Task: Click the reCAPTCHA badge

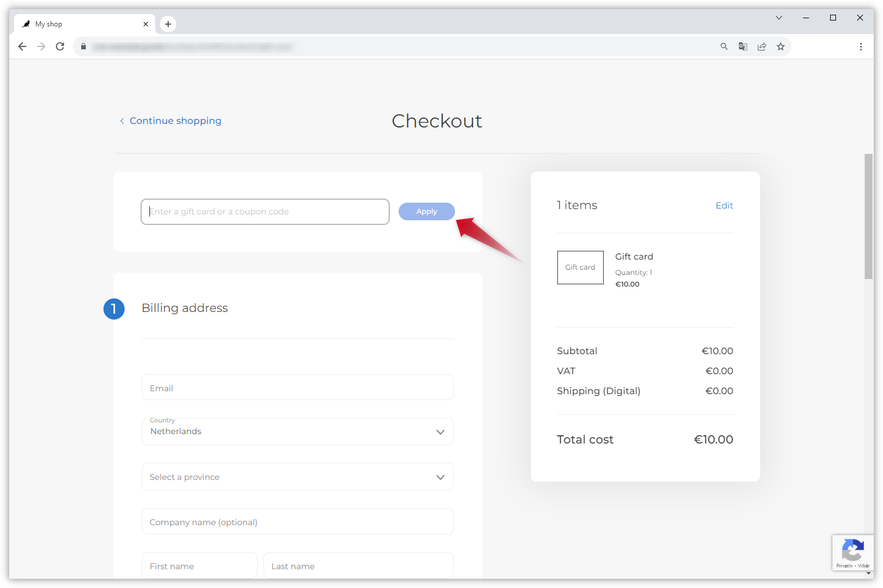Action: (852, 552)
